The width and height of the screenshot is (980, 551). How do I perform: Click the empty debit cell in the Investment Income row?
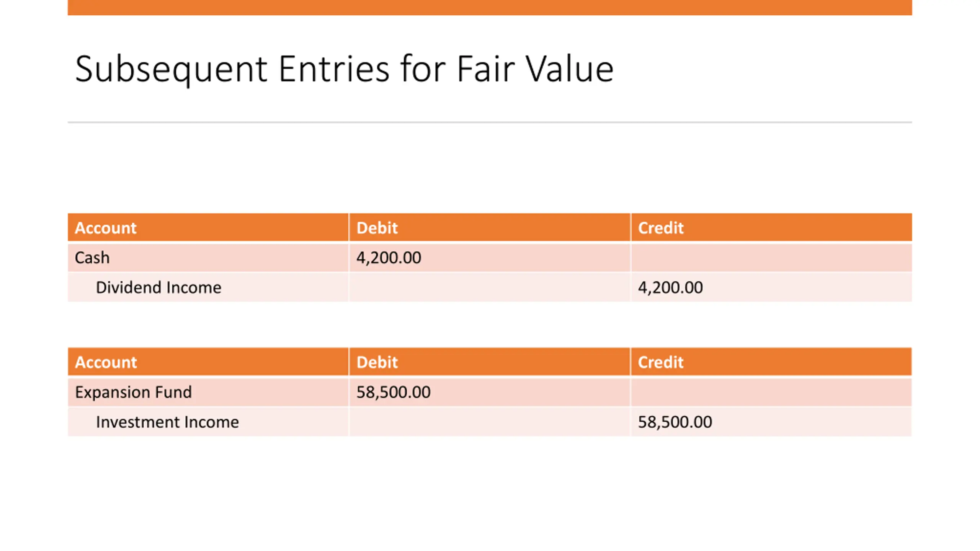tap(490, 422)
